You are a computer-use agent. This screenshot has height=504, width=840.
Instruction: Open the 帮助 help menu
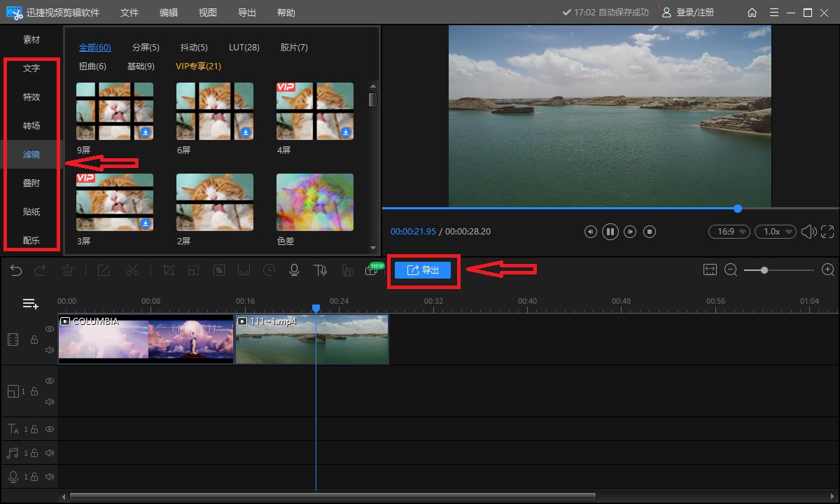tap(286, 12)
